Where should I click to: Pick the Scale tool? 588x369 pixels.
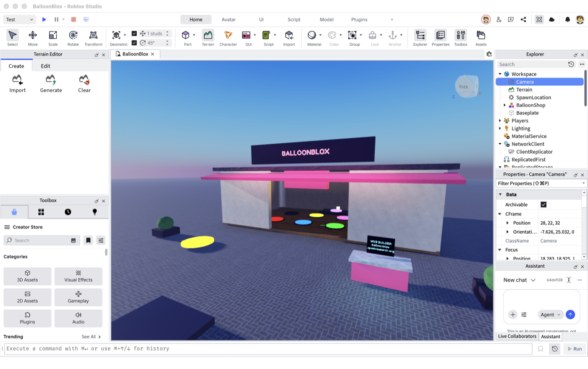point(53,38)
